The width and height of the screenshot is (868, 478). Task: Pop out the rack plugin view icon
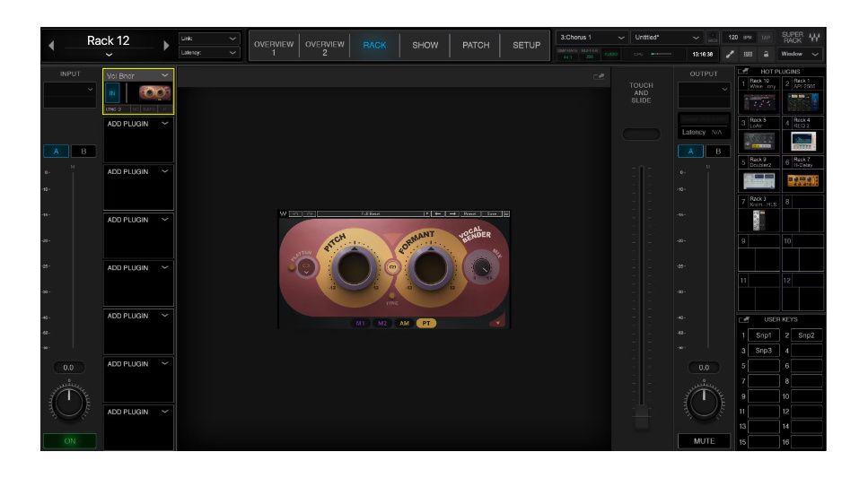(x=599, y=76)
